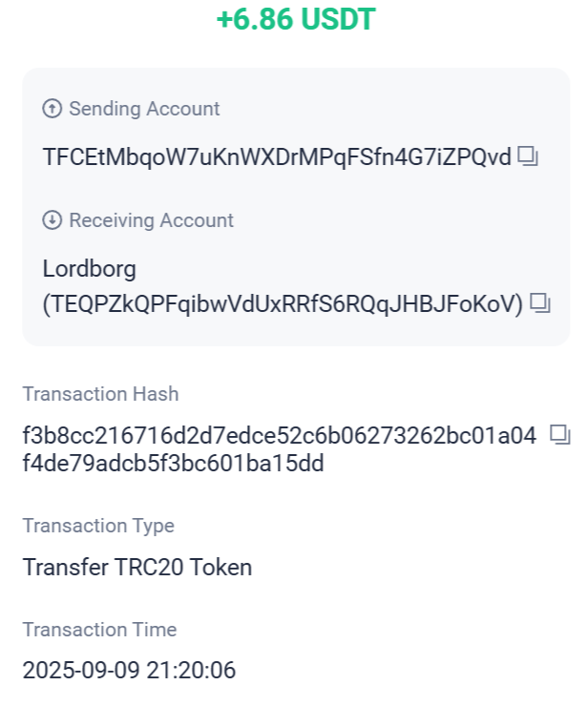This screenshot has height=706, width=588.
Task: Click the Transaction Type label
Action: [x=98, y=526]
